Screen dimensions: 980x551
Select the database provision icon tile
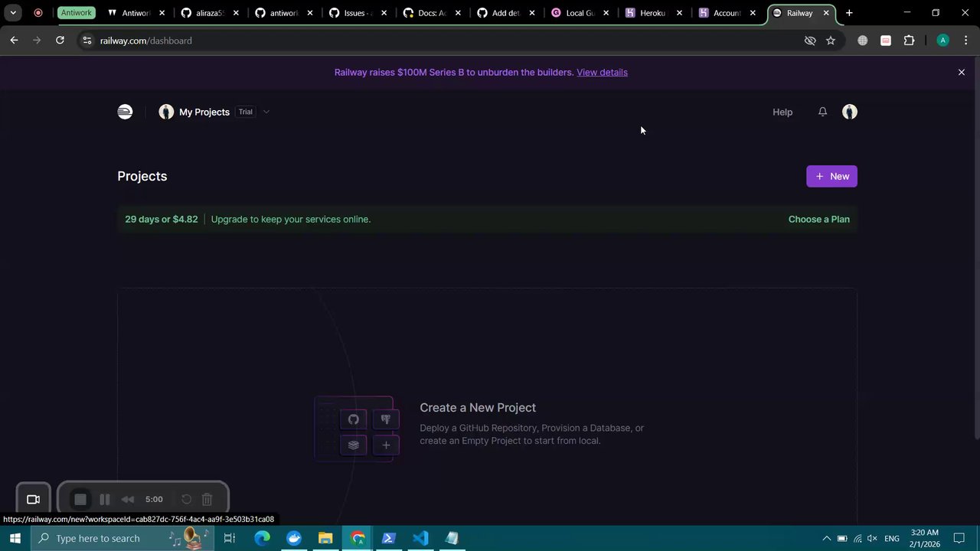[386, 419]
